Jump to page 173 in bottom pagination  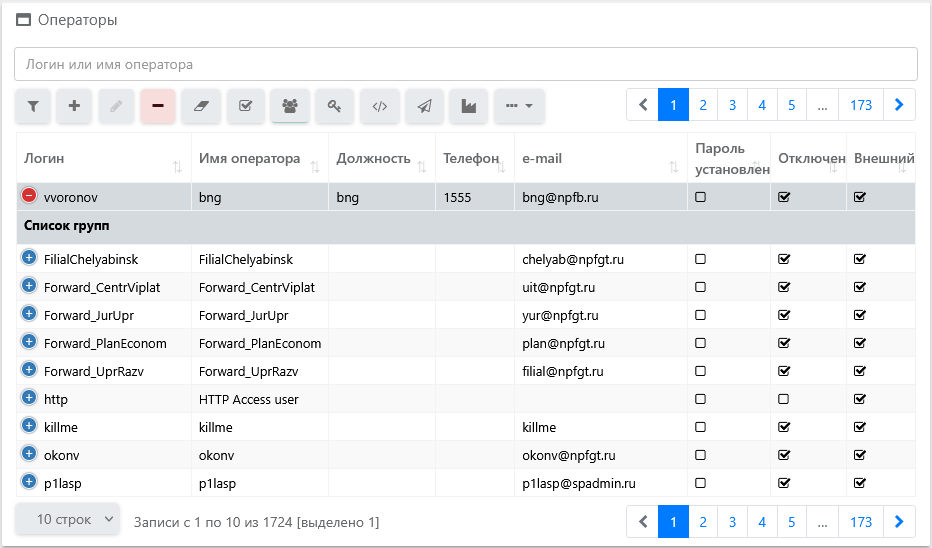point(861,522)
